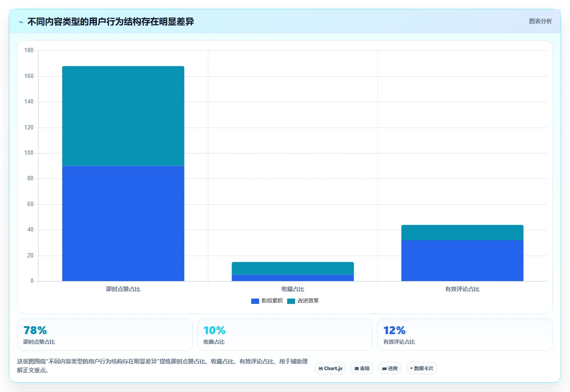Click the teal 改进效果 legend color box
The image size is (570, 392).
click(x=291, y=301)
